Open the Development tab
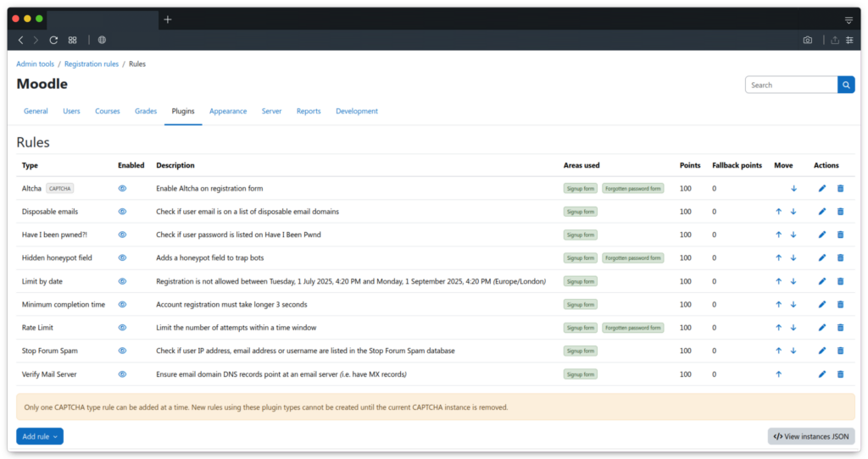 [x=357, y=111]
